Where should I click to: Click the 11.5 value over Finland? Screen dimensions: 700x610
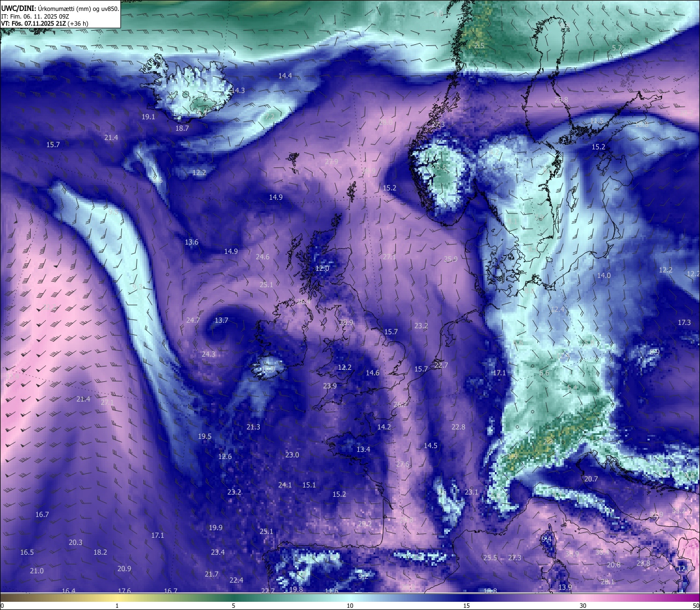point(597,120)
